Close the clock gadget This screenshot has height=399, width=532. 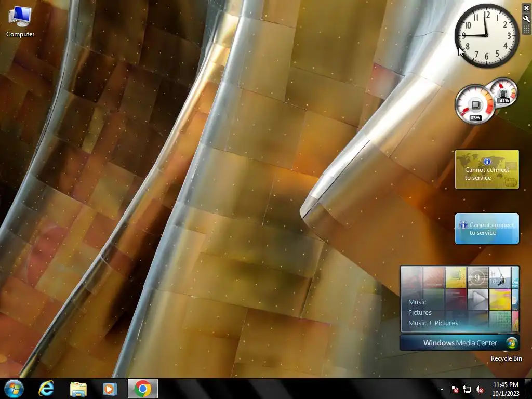pyautogui.click(x=527, y=8)
